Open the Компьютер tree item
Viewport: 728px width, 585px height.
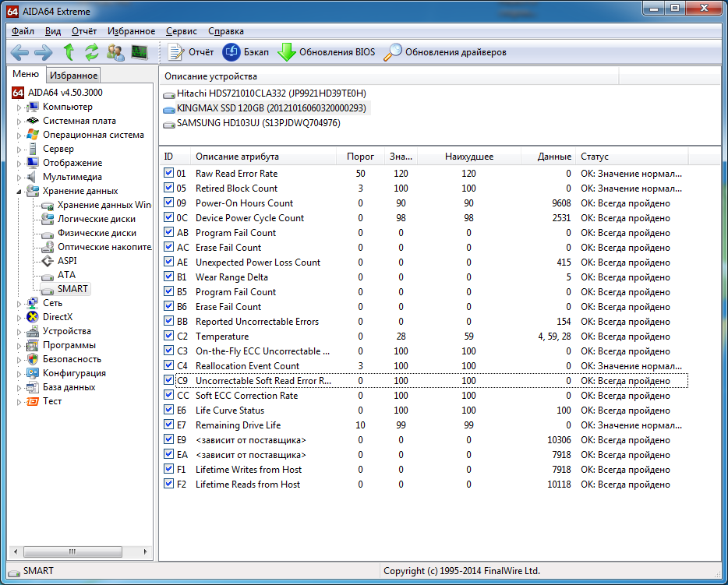tap(67, 107)
